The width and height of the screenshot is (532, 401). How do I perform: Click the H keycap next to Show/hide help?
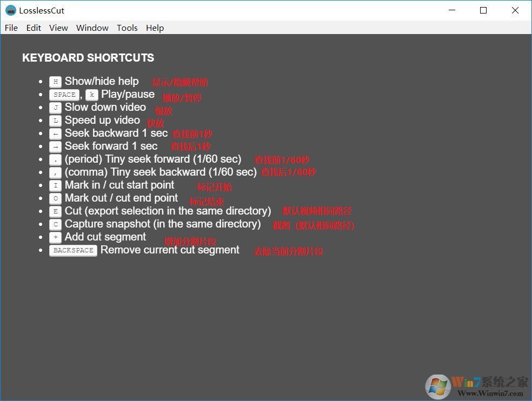pyautogui.click(x=56, y=82)
